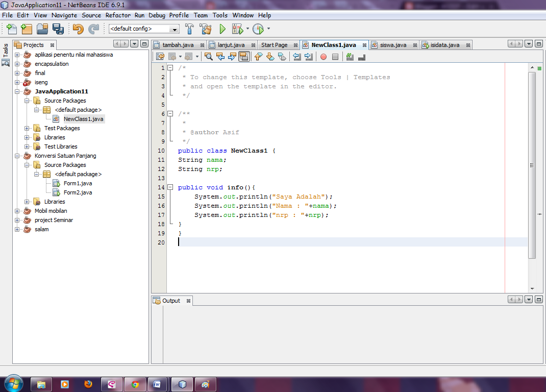
Task: Click the Clean and Build broom icon
Action: point(206,29)
